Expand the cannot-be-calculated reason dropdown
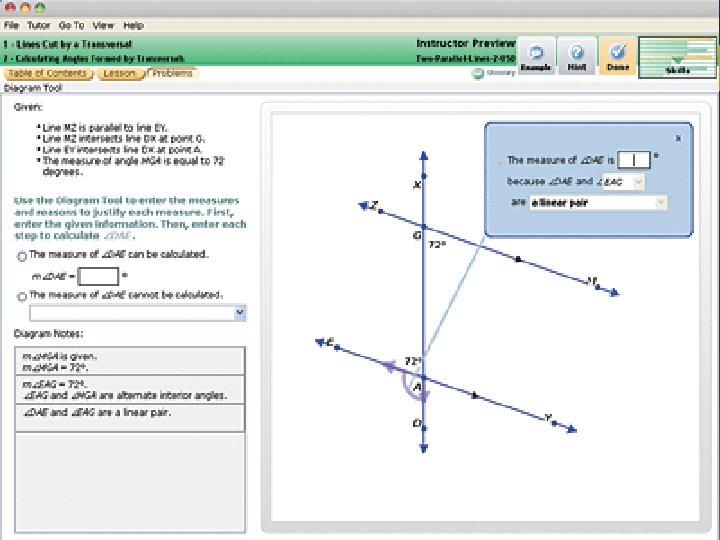The height and width of the screenshot is (540, 720). tap(240, 313)
